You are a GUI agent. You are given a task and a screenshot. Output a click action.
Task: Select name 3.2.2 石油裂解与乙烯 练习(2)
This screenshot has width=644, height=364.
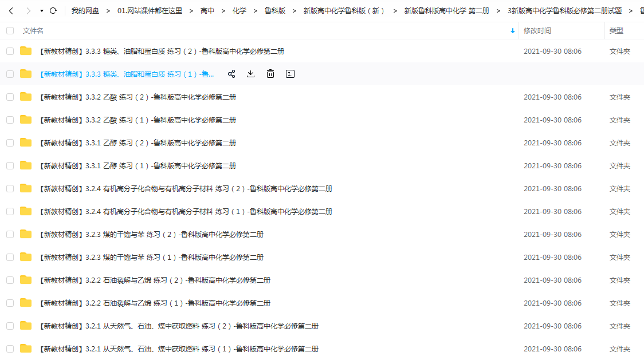tap(155, 280)
